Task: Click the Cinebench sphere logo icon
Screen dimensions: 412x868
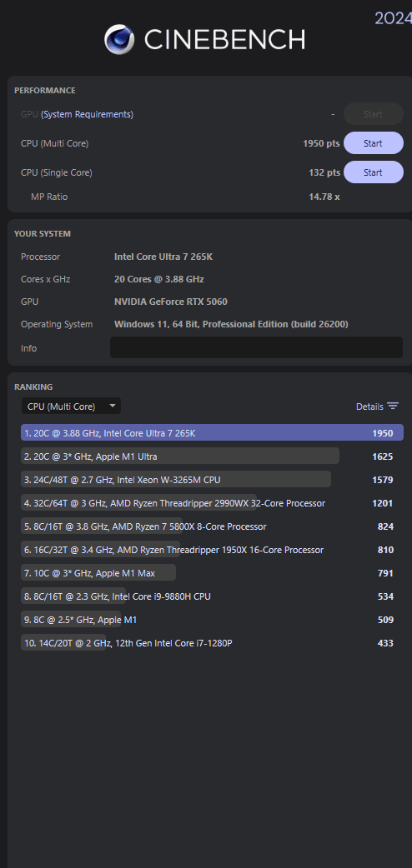Action: tap(119, 39)
